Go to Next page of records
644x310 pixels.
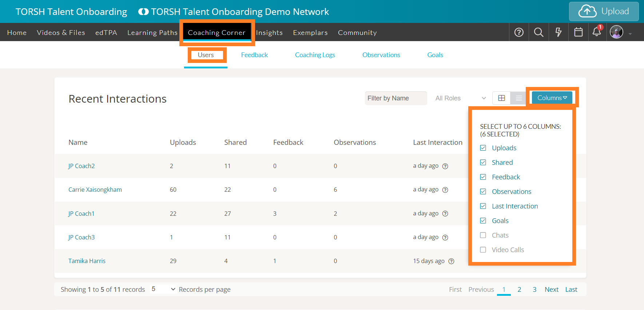(551, 290)
